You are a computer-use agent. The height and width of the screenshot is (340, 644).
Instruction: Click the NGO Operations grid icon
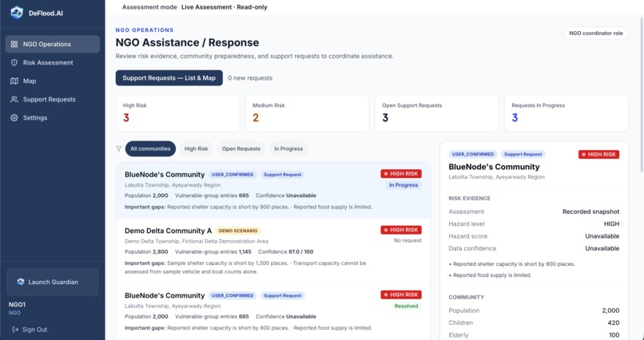click(x=14, y=44)
